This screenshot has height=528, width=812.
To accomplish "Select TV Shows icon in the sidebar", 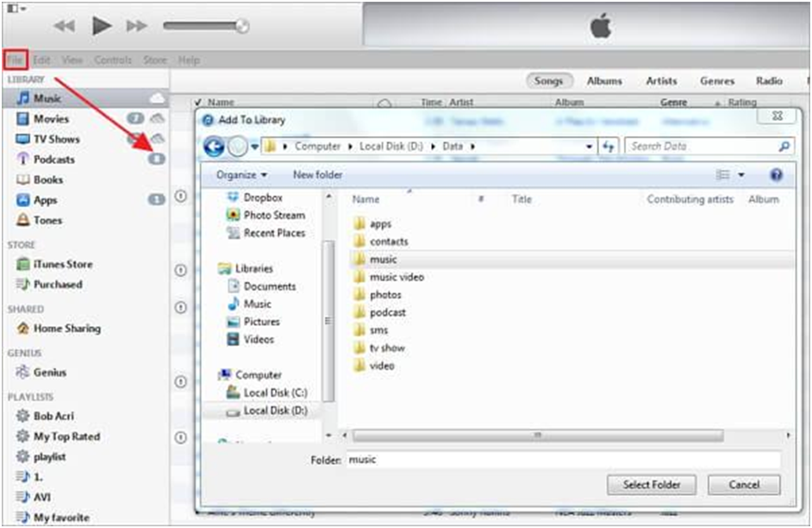I will [22, 139].
